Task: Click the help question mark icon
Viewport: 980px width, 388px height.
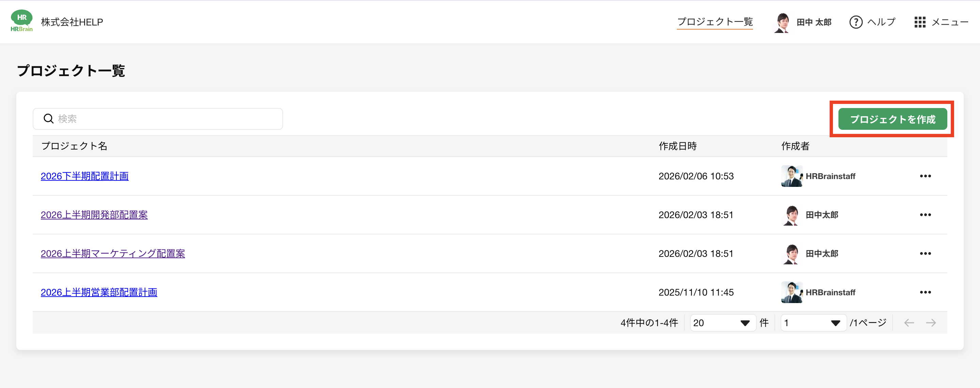Action: tap(855, 22)
